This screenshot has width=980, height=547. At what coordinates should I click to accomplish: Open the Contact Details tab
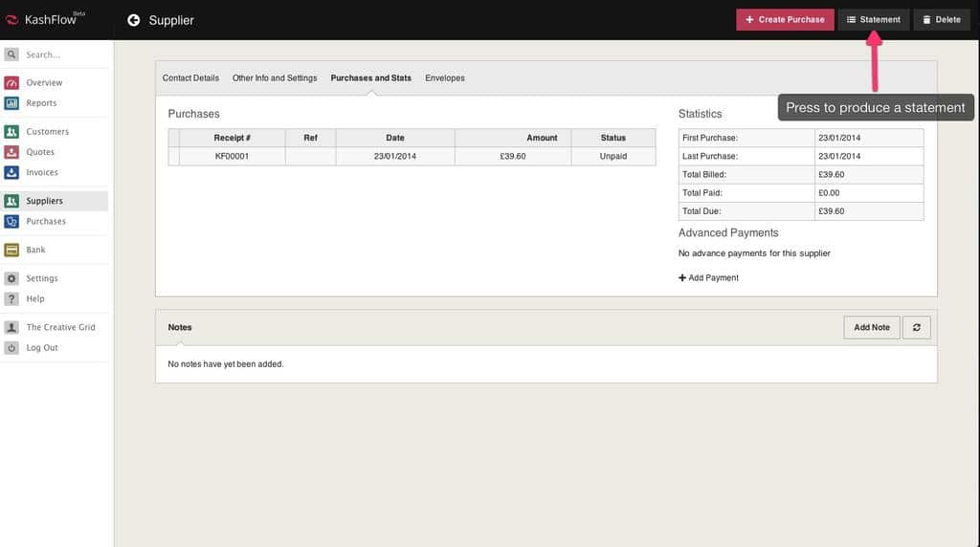(x=190, y=78)
